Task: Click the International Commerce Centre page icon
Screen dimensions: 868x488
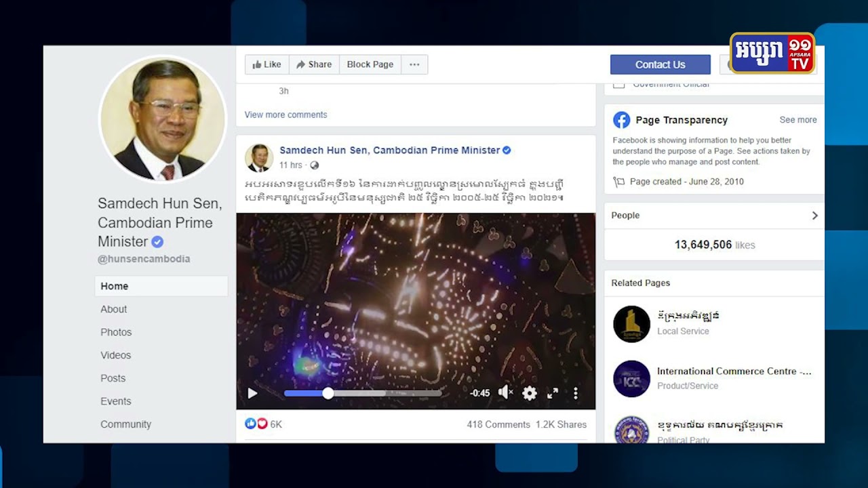Action: click(x=631, y=378)
